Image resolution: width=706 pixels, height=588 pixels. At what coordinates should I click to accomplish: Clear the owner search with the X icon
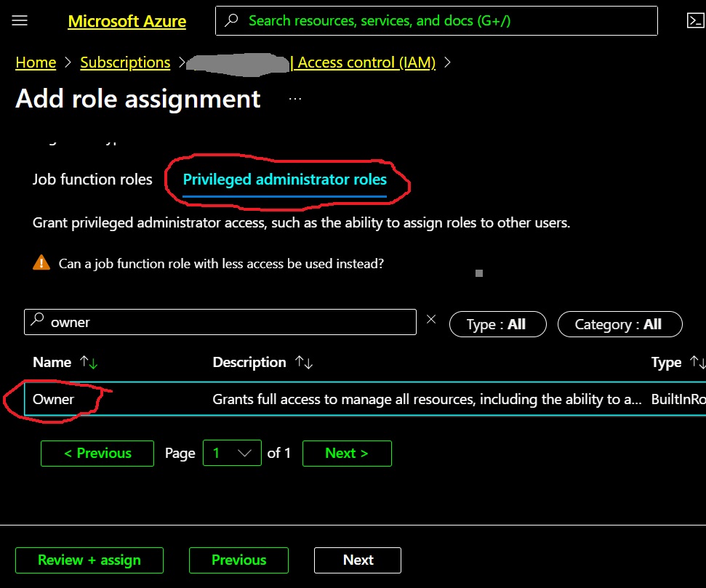[431, 319]
